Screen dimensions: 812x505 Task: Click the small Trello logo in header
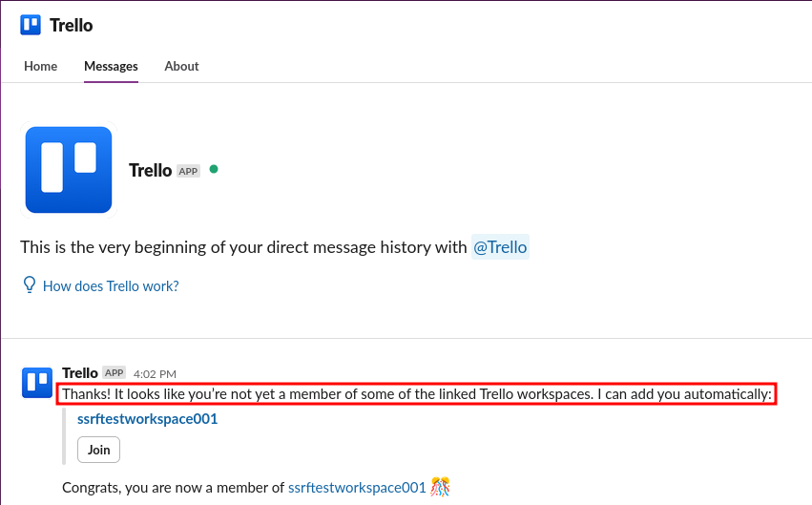pos(31,26)
